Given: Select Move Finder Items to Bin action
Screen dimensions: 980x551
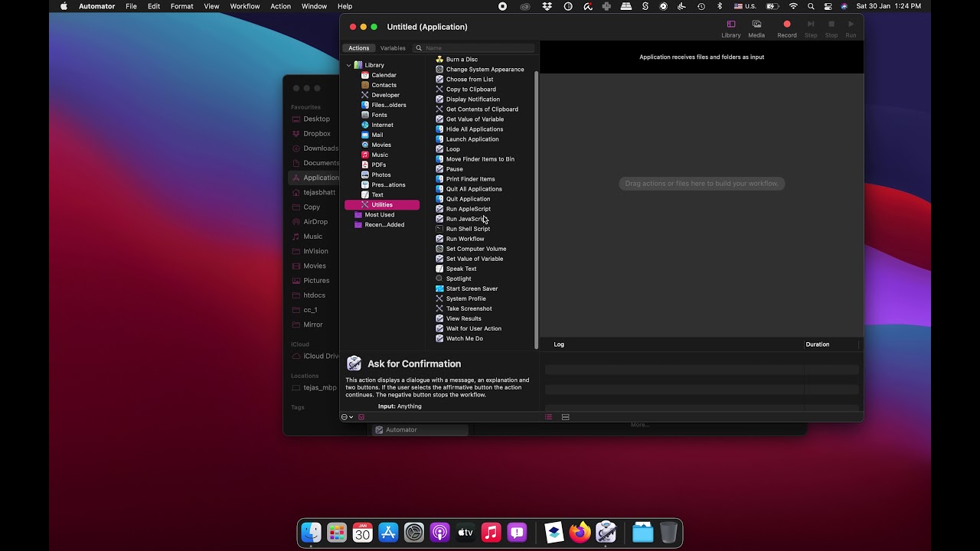Looking at the screenshot, I should (480, 158).
